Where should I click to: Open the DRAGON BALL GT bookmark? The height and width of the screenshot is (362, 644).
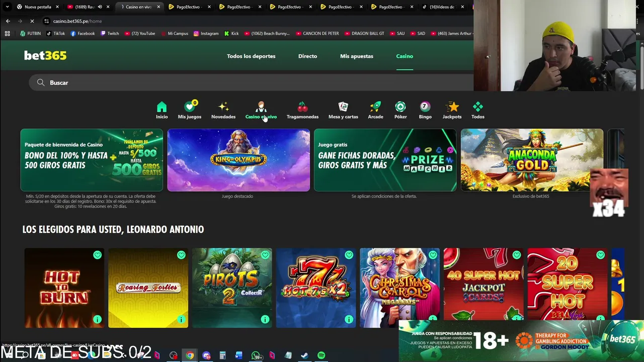click(364, 34)
